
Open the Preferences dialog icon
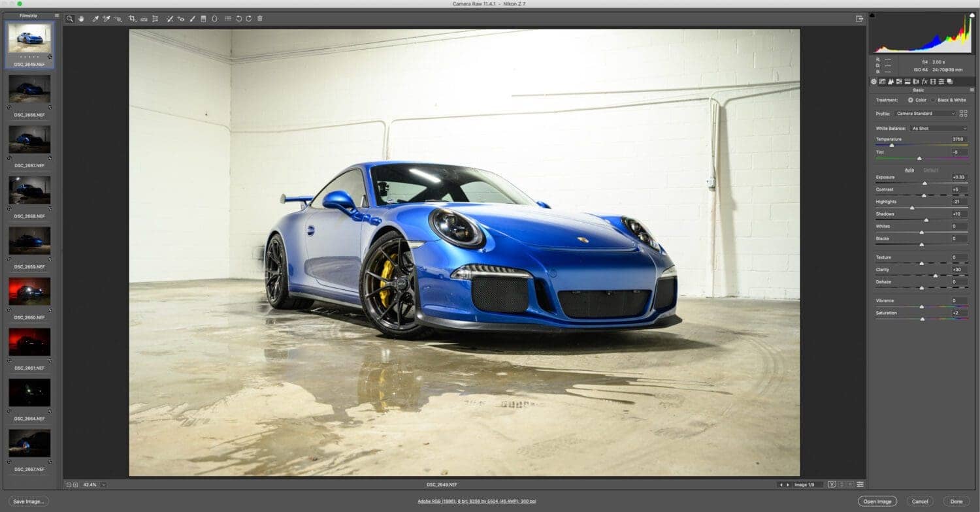(x=228, y=19)
